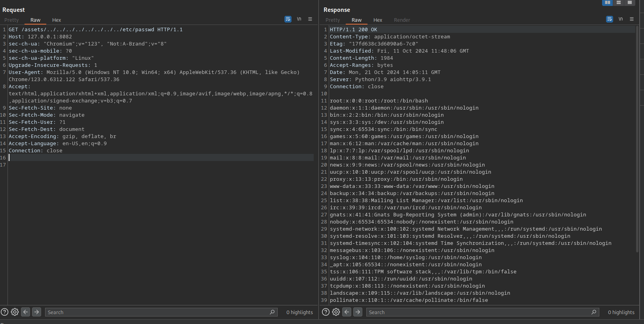The image size is (644, 324).
Task: Click the Request Connection: close header
Action: click(x=36, y=151)
